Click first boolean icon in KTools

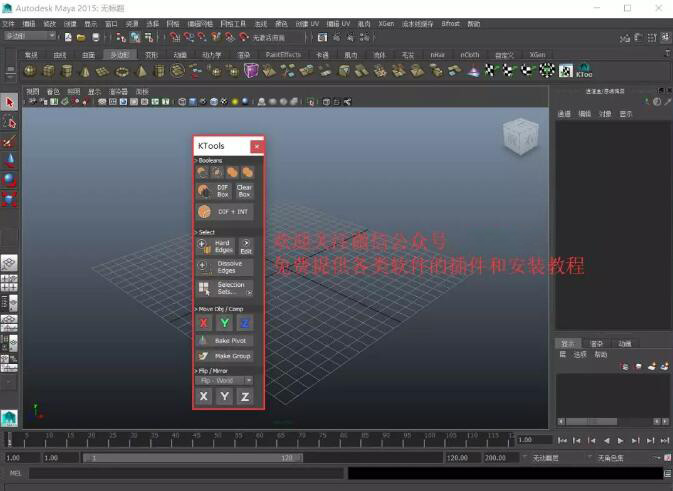click(202, 173)
